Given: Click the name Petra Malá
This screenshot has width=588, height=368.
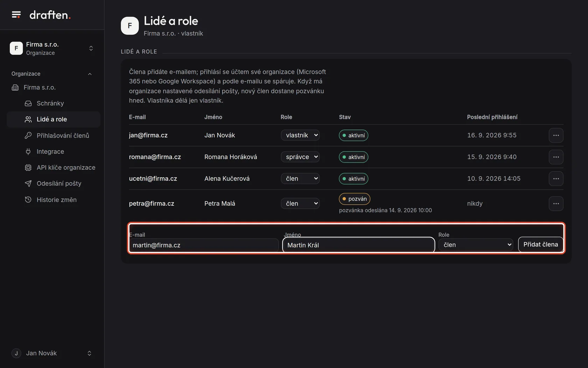Looking at the screenshot, I should [x=220, y=204].
